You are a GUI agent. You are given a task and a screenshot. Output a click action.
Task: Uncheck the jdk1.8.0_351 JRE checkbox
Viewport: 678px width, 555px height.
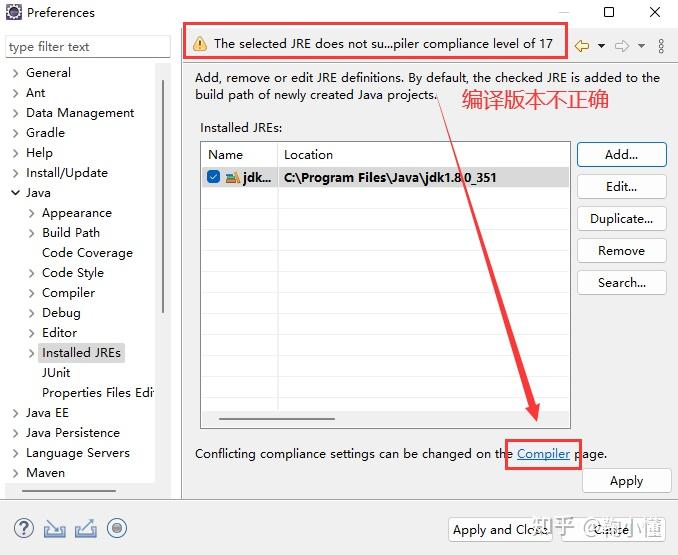214,177
